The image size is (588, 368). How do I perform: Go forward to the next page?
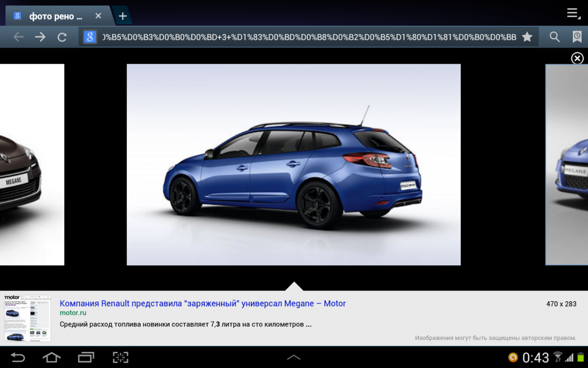[40, 37]
